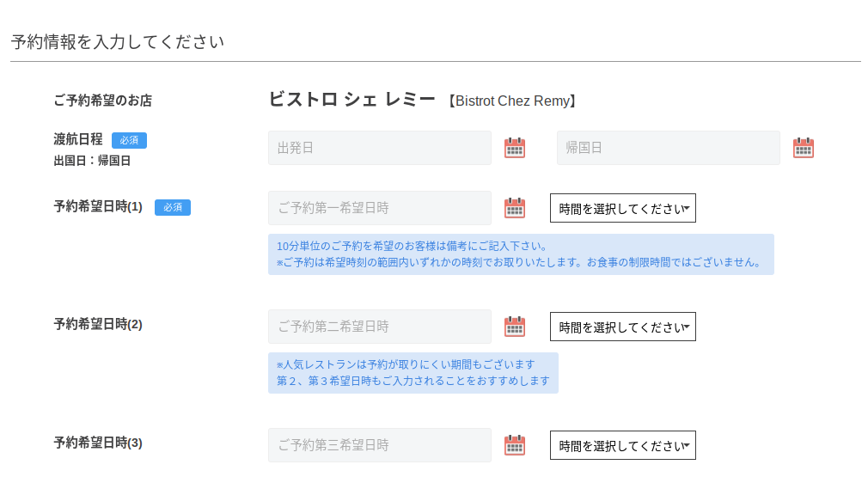The width and height of the screenshot is (868, 489).
Task: Open the calendar icon beside 帰国日 field
Action: click(803, 148)
